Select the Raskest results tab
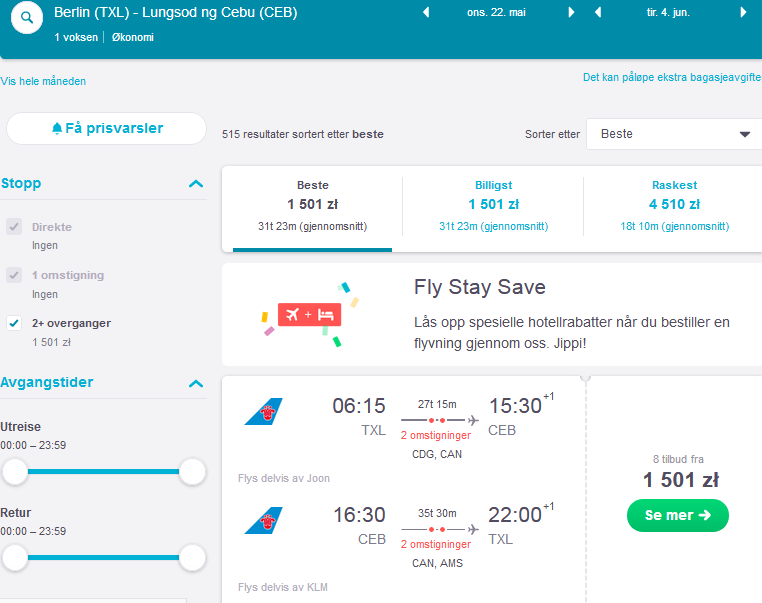Image resolution: width=762 pixels, height=603 pixels. [x=675, y=206]
